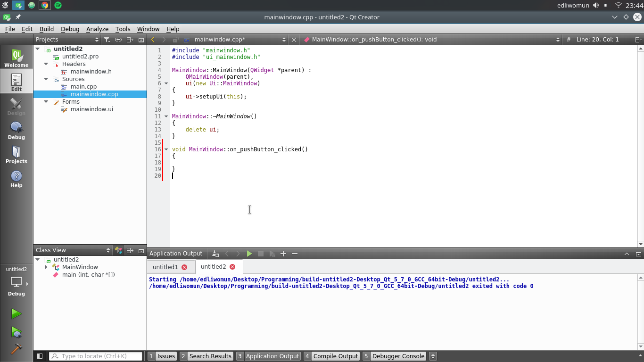Maximize the Application Output pane
The width and height of the screenshot is (644, 362).
627,254
